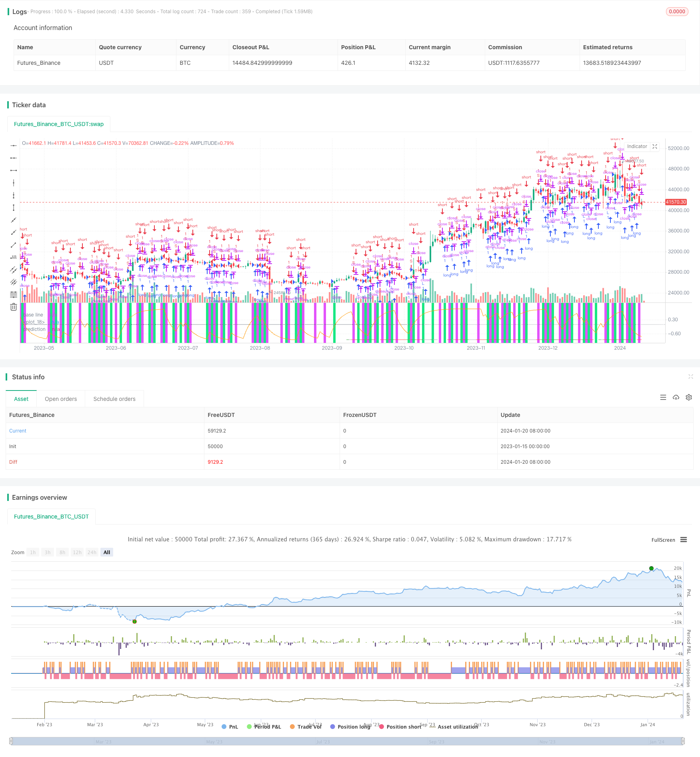Screen dimensions: 700x757
Task: Select the horizontal ray line drawing tool
Action: (x=14, y=158)
